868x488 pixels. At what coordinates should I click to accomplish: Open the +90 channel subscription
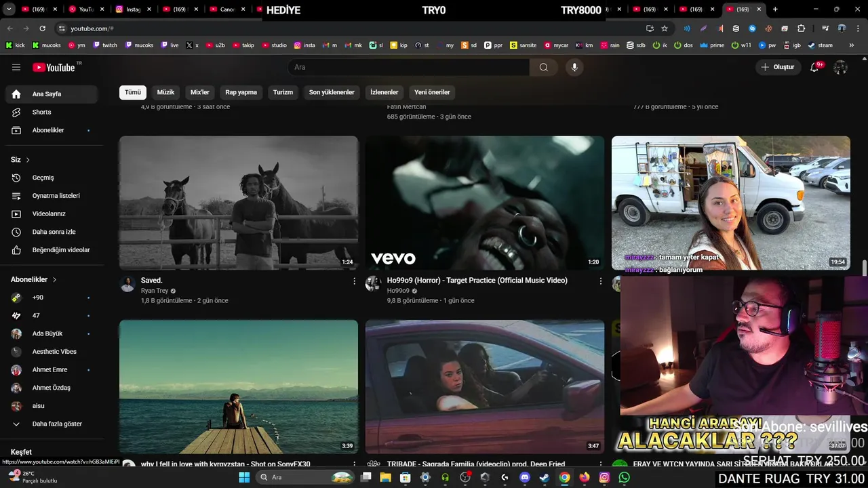(52, 298)
